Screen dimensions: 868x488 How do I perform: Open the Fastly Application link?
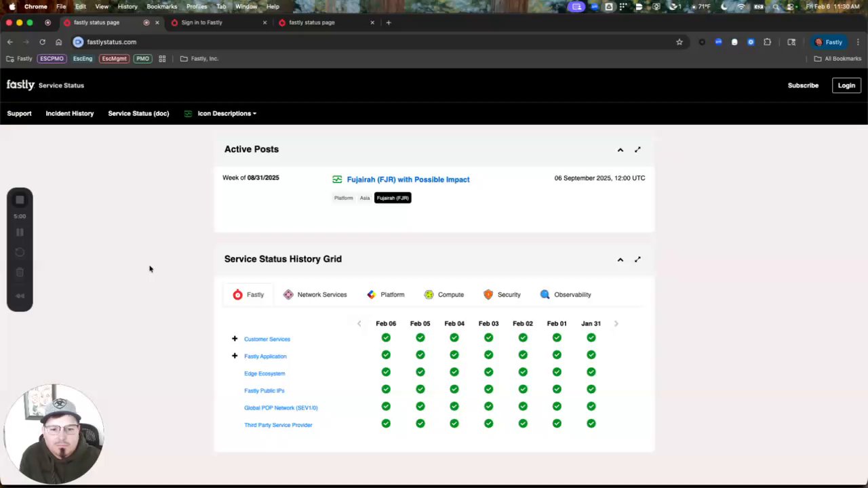point(265,357)
